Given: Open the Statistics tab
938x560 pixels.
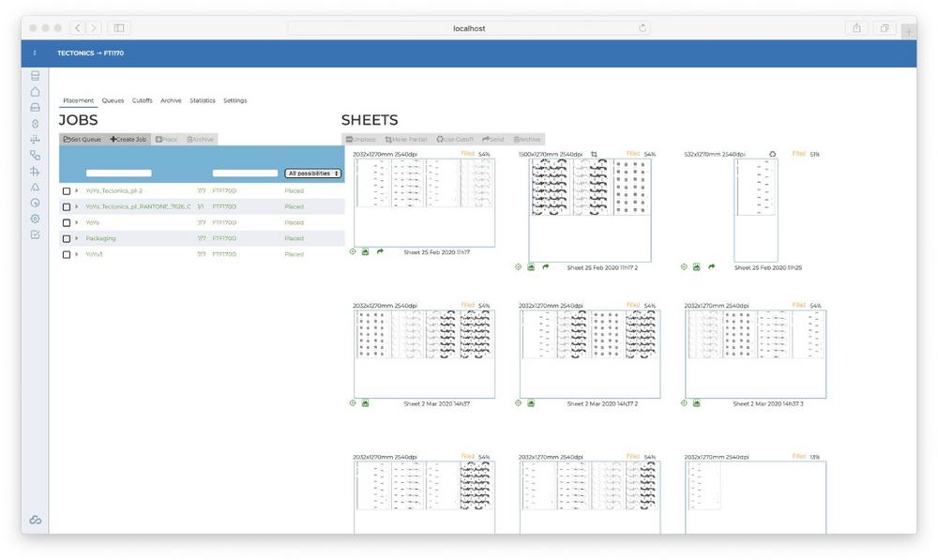Looking at the screenshot, I should [x=202, y=100].
